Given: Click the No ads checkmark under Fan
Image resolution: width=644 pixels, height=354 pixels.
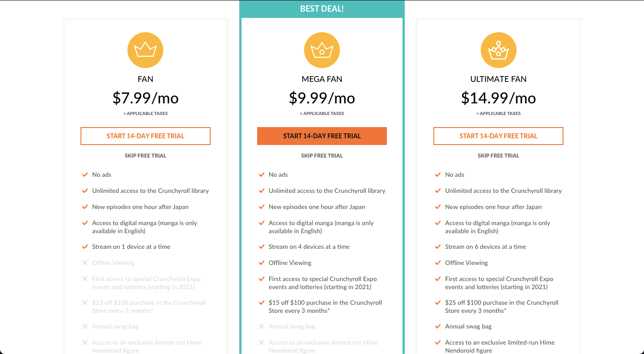Looking at the screenshot, I should [x=85, y=175].
